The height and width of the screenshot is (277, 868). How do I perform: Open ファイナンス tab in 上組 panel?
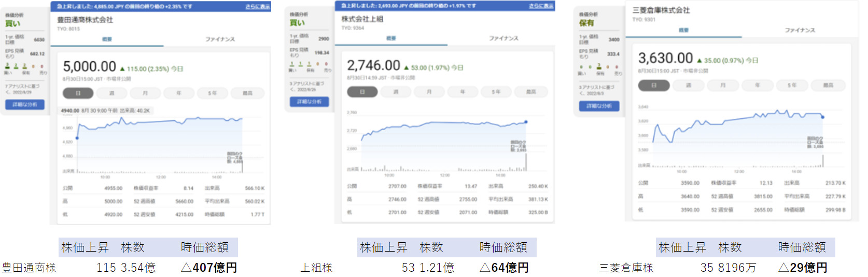[503, 38]
